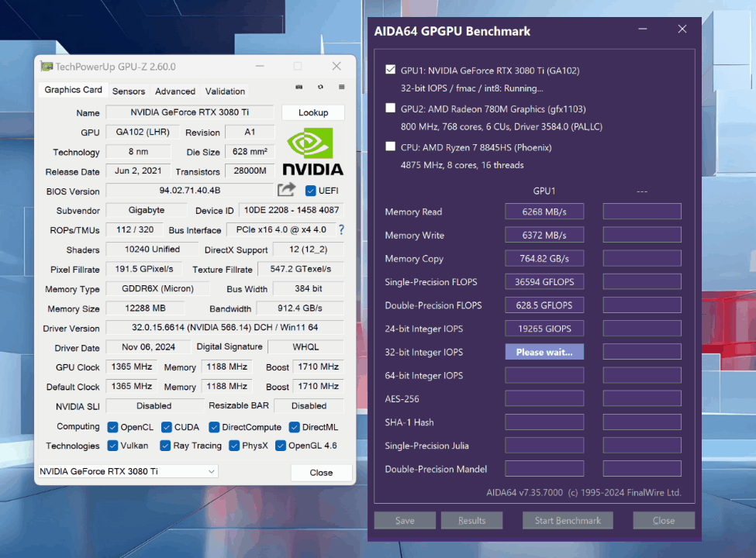Click the BIOS Version field 94.02.71.40.4B
Image resolution: width=756 pixels, height=558 pixels.
click(190, 191)
